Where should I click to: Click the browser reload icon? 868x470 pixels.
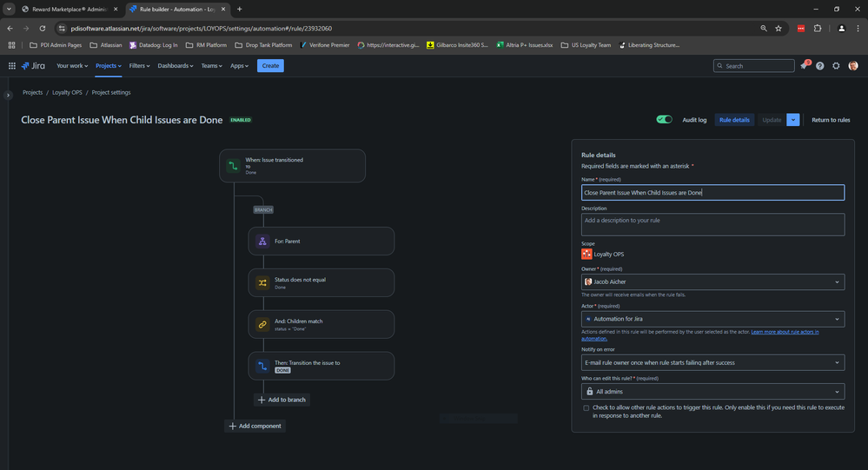tap(42, 28)
